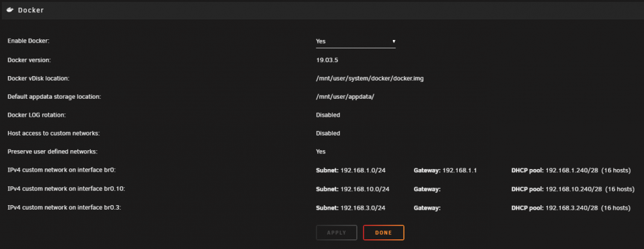Click the Docker version value 19.03.5
Screen dimensions: 644x249
(x=327, y=60)
